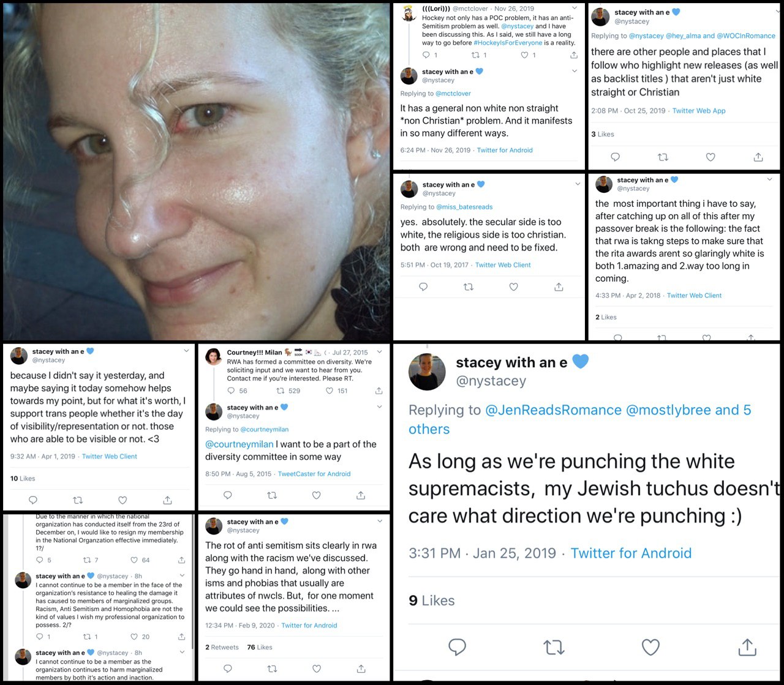Share the "secular side is too white" tweet

pyautogui.click(x=559, y=286)
